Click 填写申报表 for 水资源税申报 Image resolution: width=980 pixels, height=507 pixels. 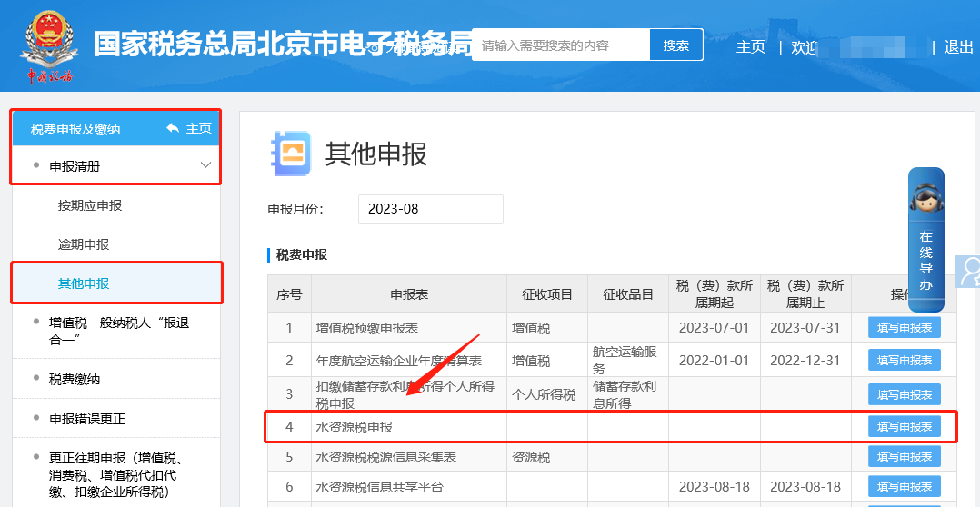905,426
